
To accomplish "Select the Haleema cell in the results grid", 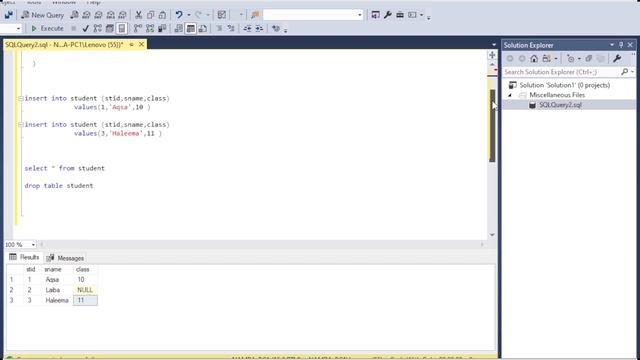I will tap(57, 300).
